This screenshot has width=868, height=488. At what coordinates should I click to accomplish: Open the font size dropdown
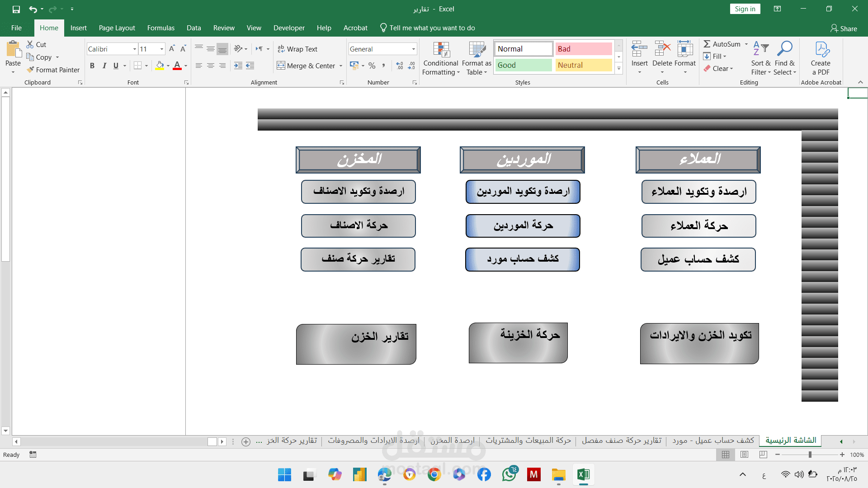tap(161, 49)
